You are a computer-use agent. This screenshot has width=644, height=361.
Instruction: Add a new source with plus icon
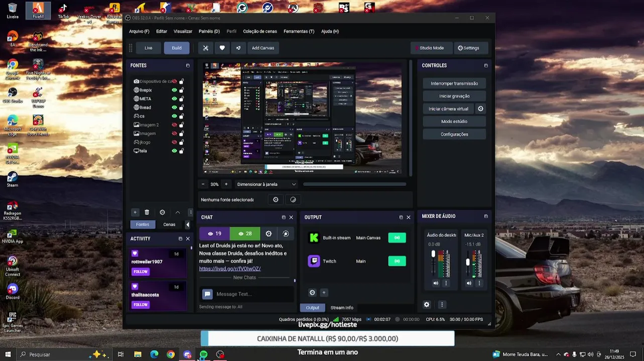pos(135,212)
